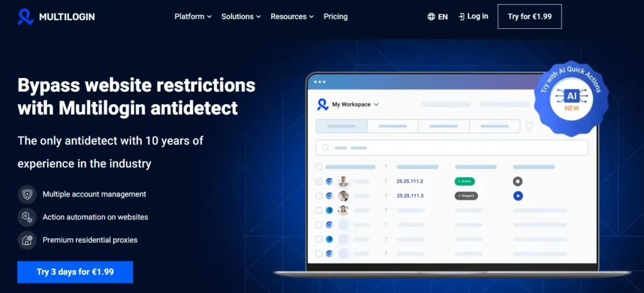Click the house icon beside Premium residential proxies
The image size is (644, 293).
[27, 240]
